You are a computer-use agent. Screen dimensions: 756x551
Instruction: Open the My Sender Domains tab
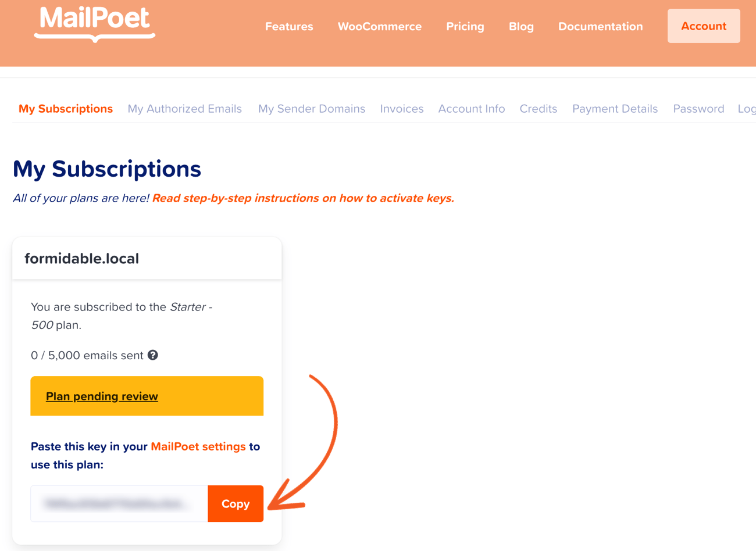coord(312,109)
